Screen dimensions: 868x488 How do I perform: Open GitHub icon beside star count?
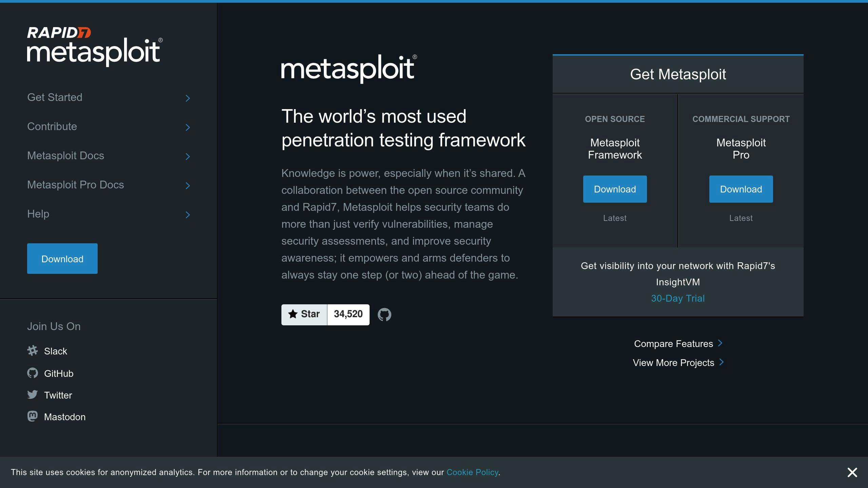tap(384, 314)
